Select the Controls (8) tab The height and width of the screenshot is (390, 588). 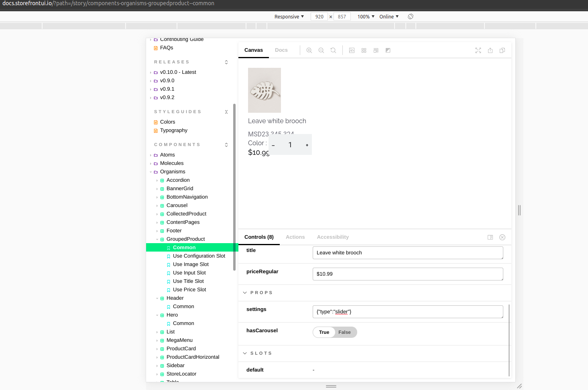[259, 237]
